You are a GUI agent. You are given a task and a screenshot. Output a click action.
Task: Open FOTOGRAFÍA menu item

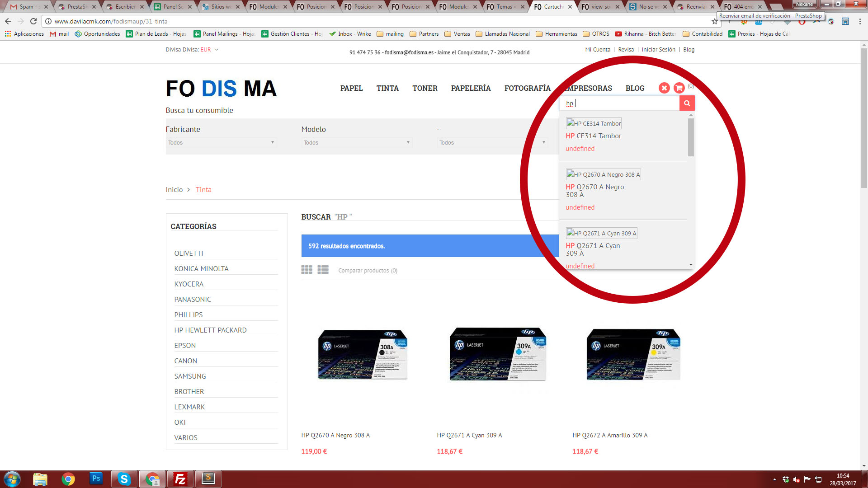point(527,88)
